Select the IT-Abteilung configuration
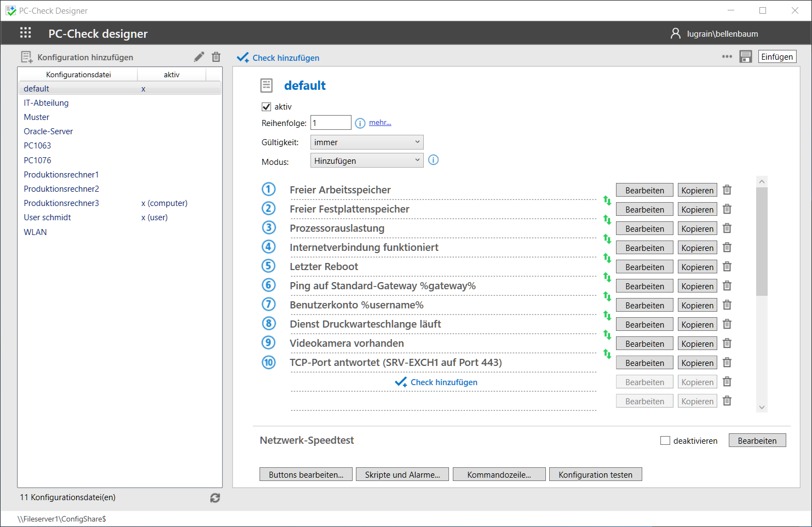The height and width of the screenshot is (527, 812). pyautogui.click(x=46, y=103)
